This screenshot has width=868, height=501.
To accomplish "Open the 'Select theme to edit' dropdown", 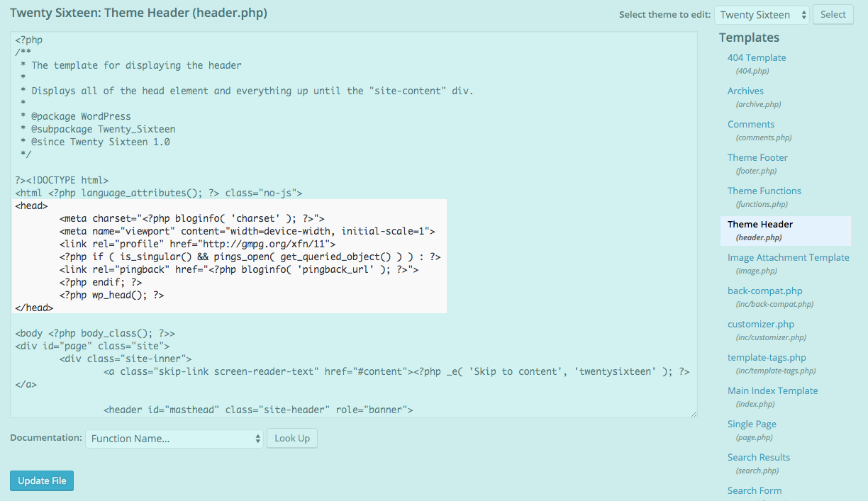I will click(x=762, y=15).
